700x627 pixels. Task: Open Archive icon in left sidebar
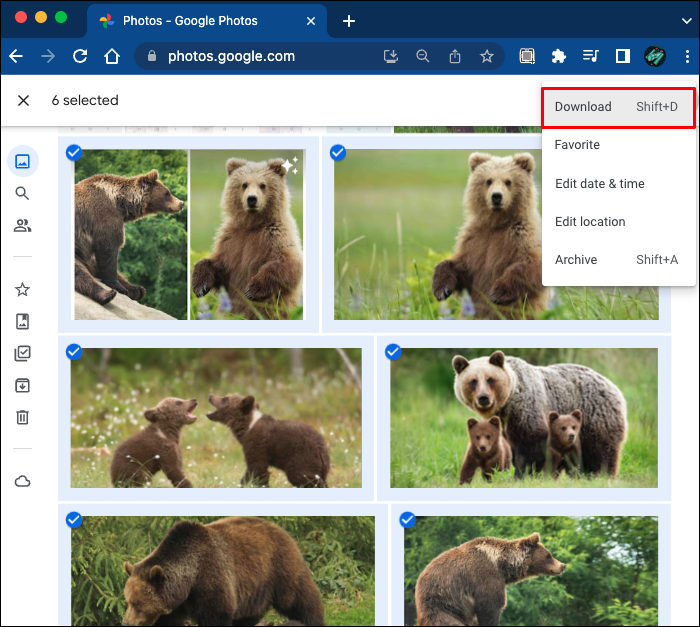pos(22,386)
